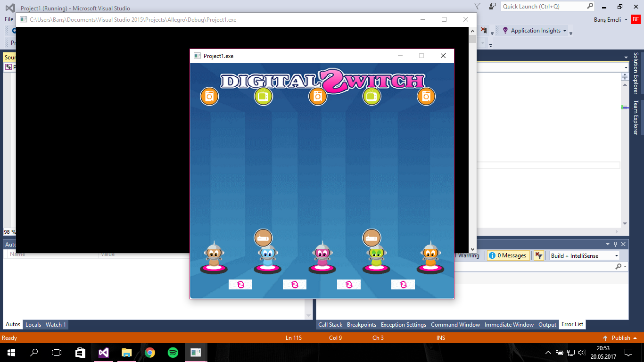Image resolution: width=644 pixels, height=362 pixels.
Task: Open the Barış Emeli account dropdown
Action: coord(625,19)
